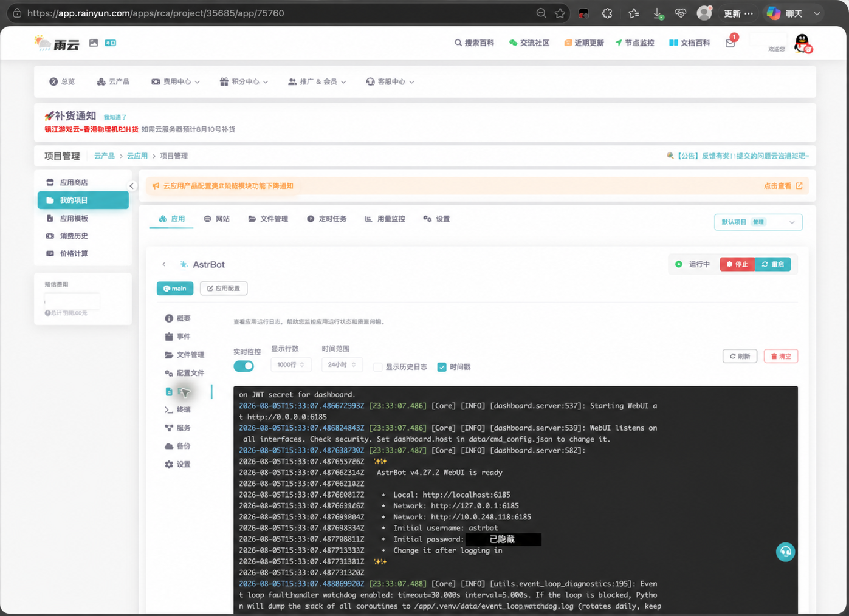Click the 点击查看 link in notice banner
This screenshot has height=616, width=849.
[783, 186]
